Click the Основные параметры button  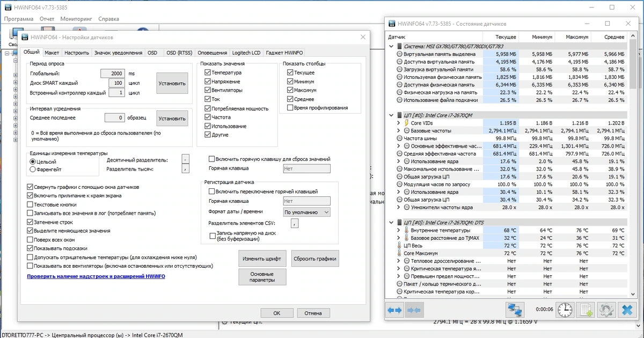click(x=262, y=277)
